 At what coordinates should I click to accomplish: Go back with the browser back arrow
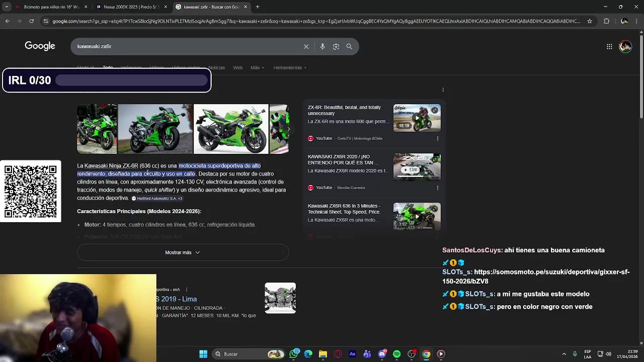(7, 21)
